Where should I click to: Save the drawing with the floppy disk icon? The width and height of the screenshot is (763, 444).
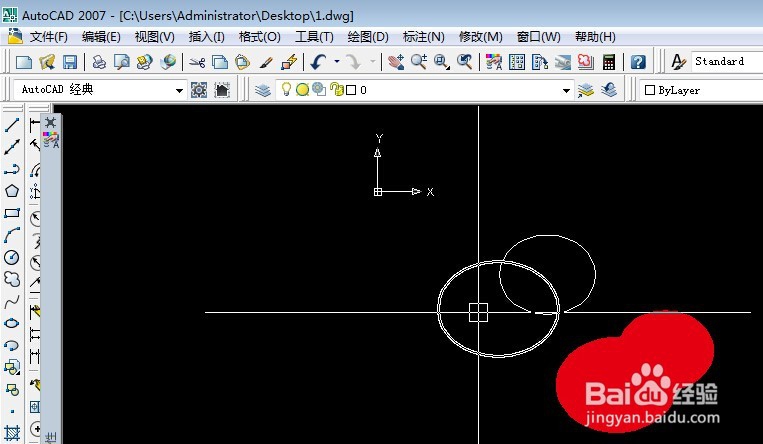(70, 62)
